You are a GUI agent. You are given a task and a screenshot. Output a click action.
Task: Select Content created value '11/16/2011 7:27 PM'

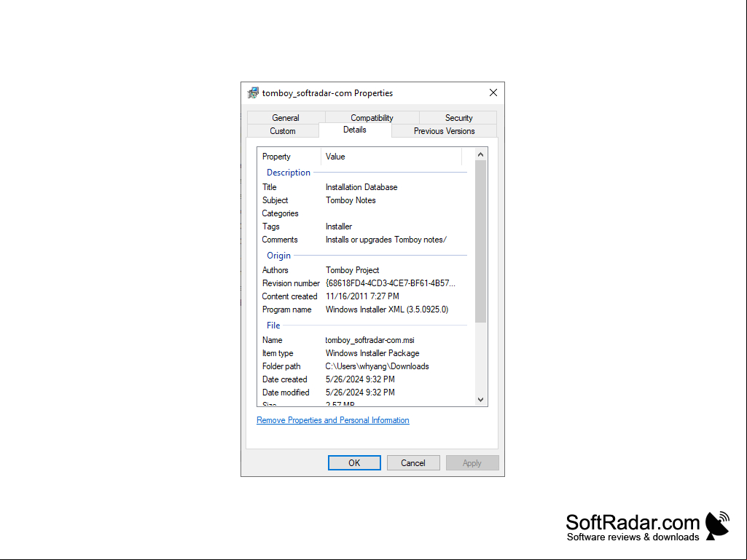[362, 296]
